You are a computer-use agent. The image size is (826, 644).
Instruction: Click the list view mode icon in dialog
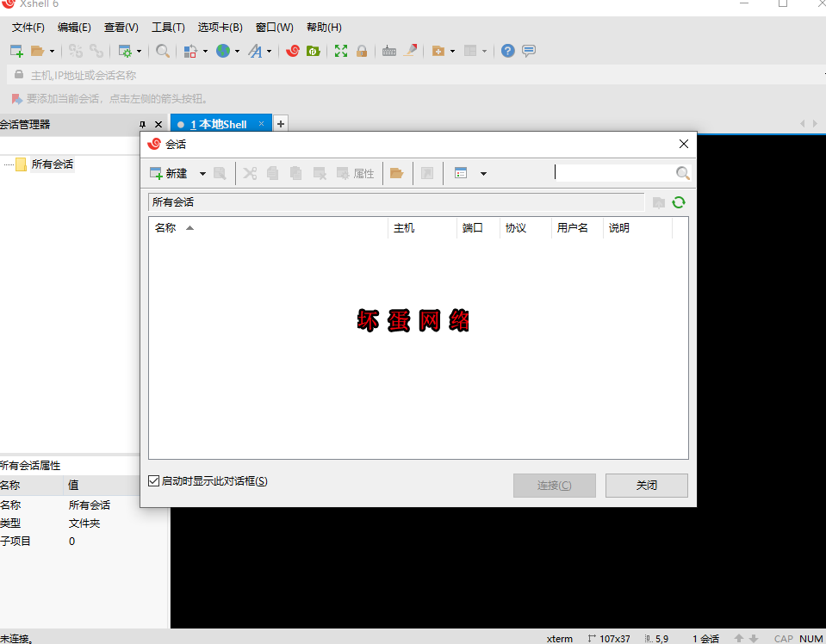pos(461,173)
